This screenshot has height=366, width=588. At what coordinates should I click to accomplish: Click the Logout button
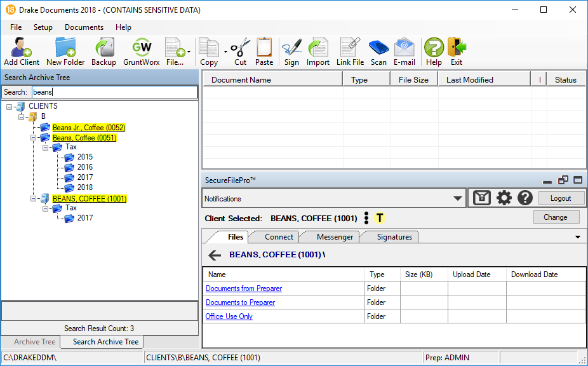(561, 198)
